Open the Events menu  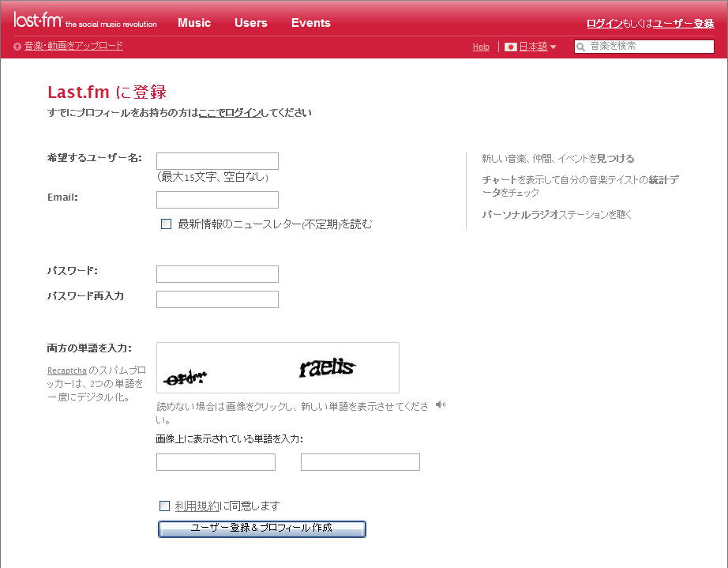310,23
